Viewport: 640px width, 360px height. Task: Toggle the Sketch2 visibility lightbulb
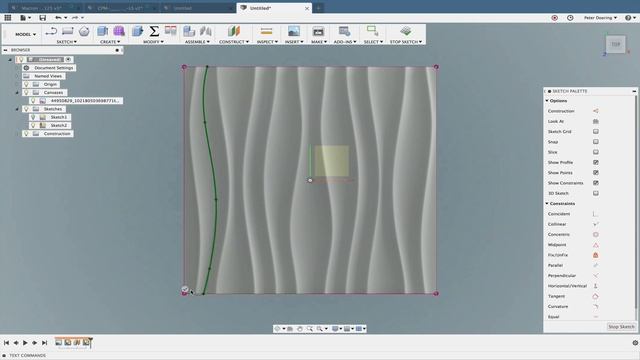(33, 125)
